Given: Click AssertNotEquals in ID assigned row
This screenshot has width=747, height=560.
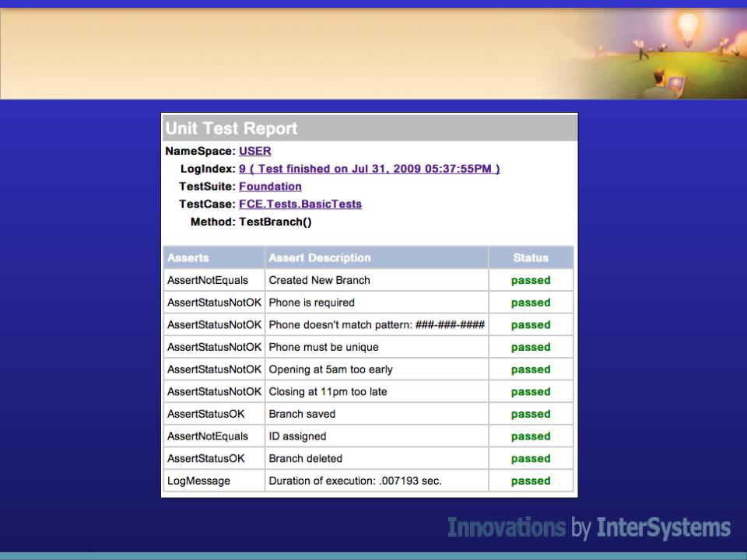Looking at the screenshot, I should click(214, 436).
